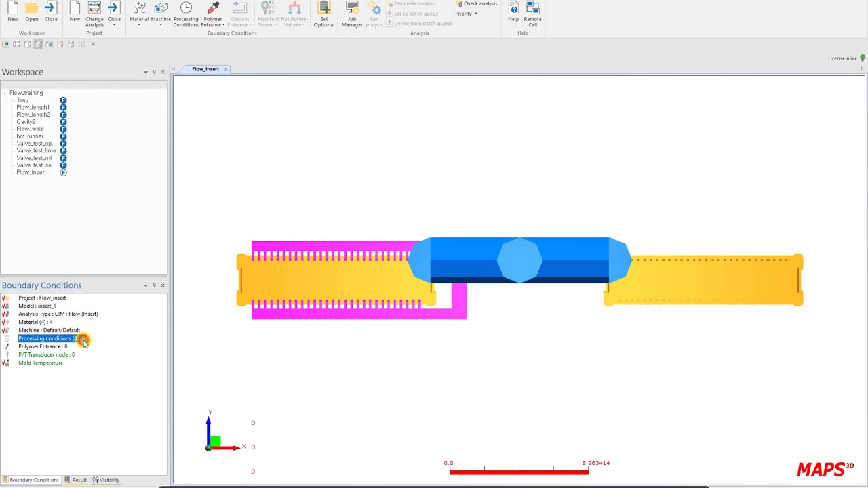Click 'Analysis Type : CIM : Flow (Insert)'
Viewport: 868px width, 488px height.
(58, 314)
